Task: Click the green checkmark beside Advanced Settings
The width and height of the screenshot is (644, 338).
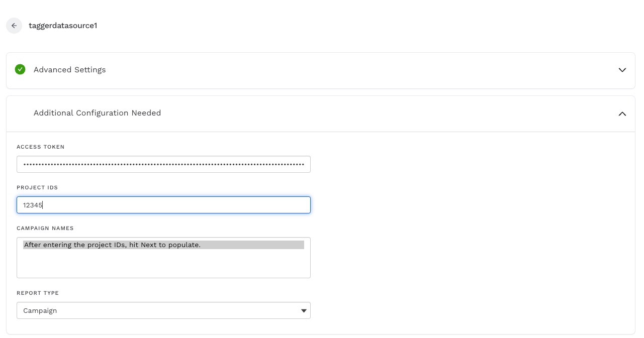Action: (20, 69)
